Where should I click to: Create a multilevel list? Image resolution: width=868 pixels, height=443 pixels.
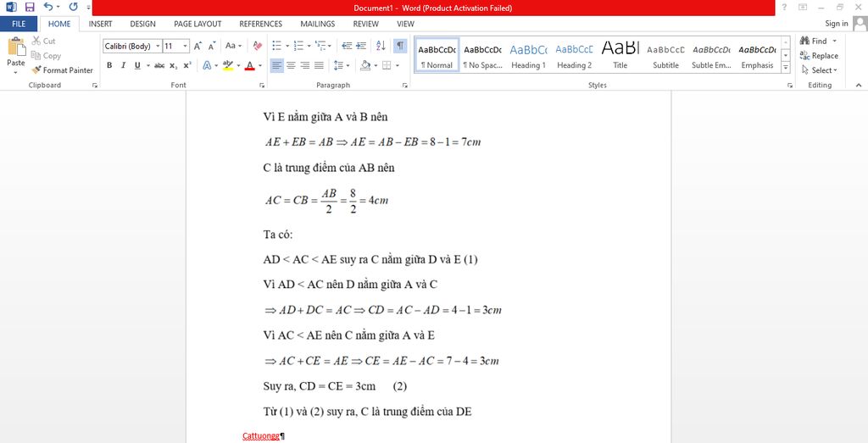[320, 46]
